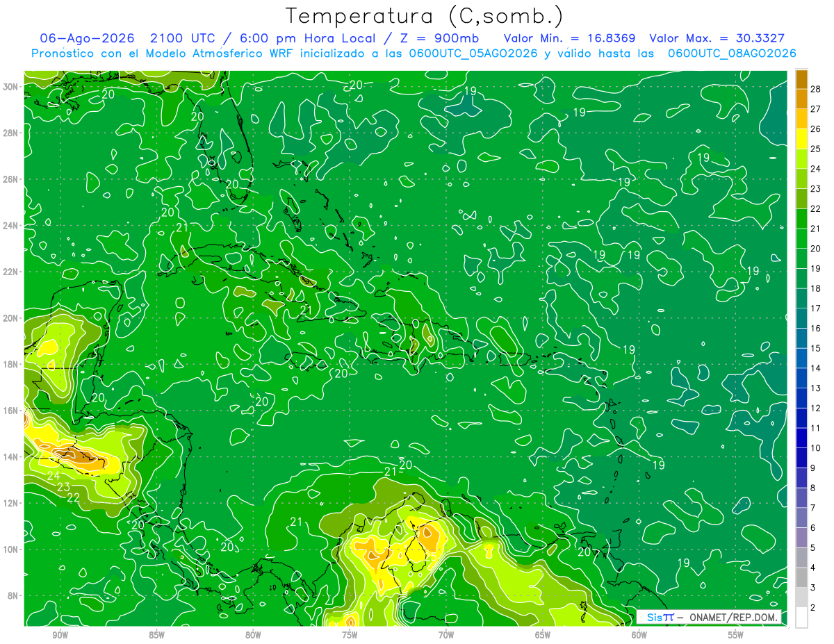
Task: Click longitude axis label "90W"
Action: coord(60,635)
